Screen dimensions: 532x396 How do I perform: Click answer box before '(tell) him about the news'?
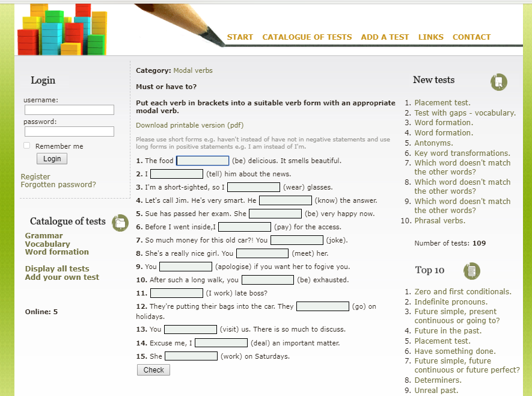tap(177, 174)
